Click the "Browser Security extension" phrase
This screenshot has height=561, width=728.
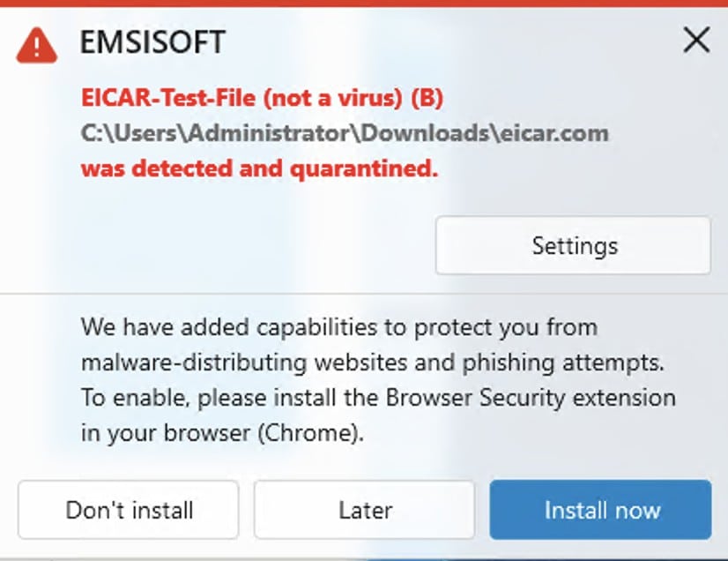click(x=531, y=398)
